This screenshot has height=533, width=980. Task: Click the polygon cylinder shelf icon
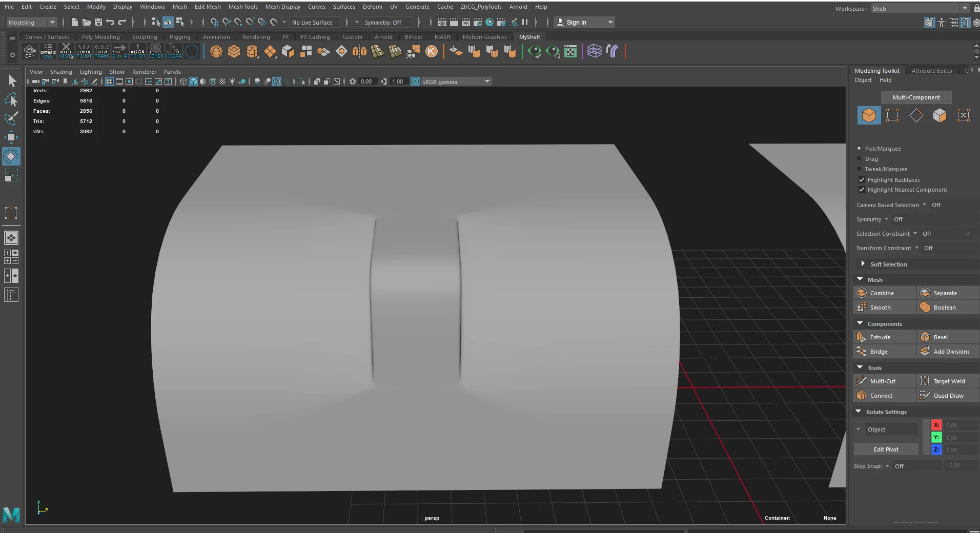(252, 51)
